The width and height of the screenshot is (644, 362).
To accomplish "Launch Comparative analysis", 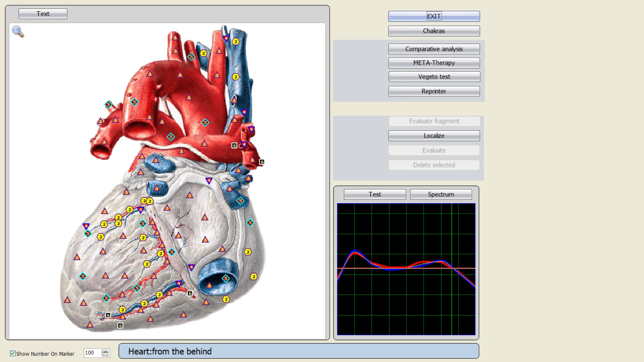I will pos(434,49).
